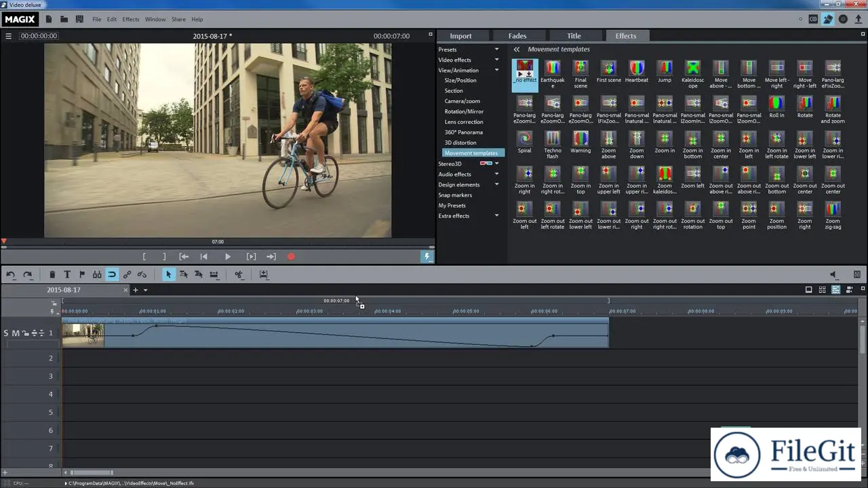868x488 pixels.
Task: Go back using Movement templates double chevron
Action: (x=517, y=49)
